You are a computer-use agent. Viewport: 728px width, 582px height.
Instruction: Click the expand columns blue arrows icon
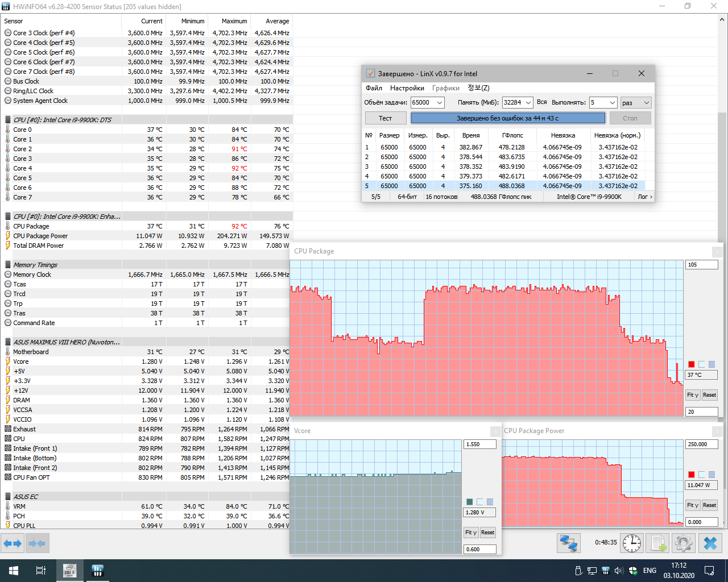tap(12, 543)
